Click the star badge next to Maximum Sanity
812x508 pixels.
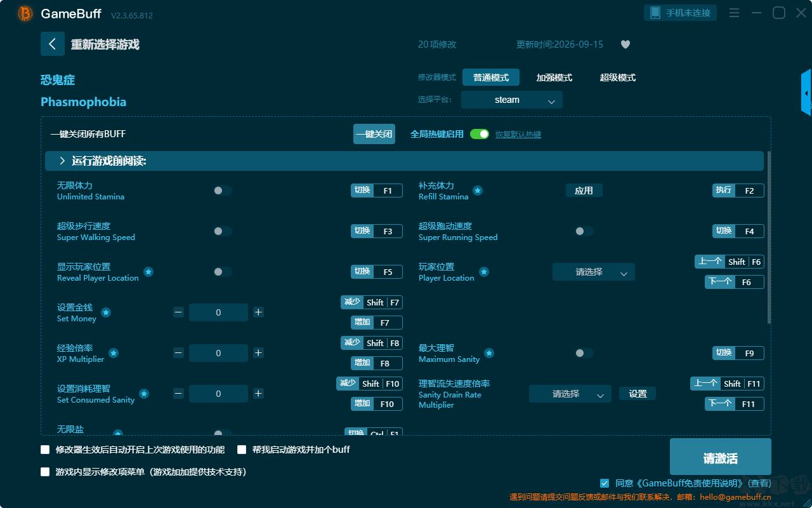[x=489, y=353]
